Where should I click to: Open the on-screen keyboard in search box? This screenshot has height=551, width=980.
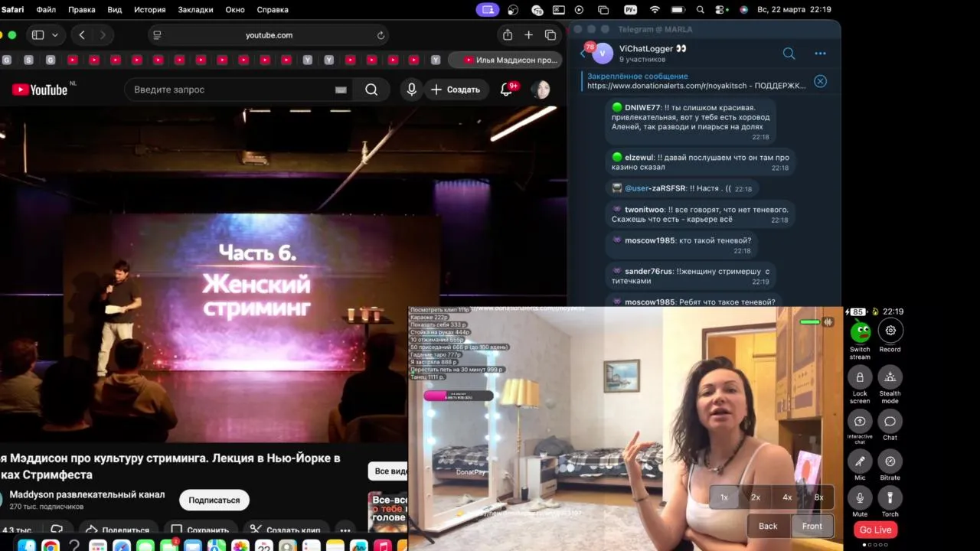tap(341, 90)
